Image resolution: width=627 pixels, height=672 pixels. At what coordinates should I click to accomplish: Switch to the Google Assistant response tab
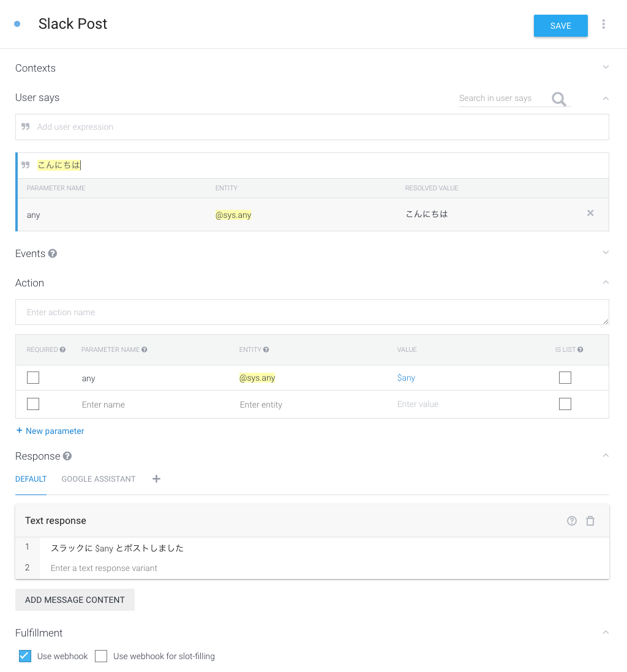[x=99, y=479]
